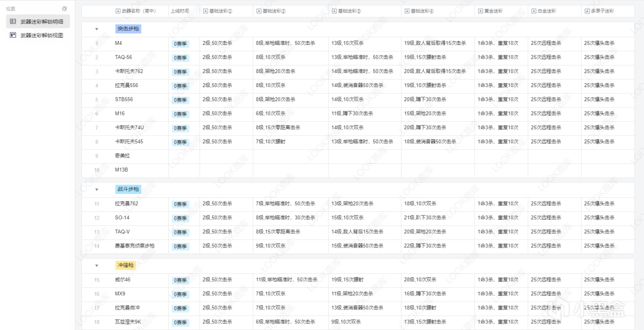This screenshot has width=644, height=330.
Task: Click the text-type icon in 基础迷彩③ header
Action: click(x=334, y=11)
